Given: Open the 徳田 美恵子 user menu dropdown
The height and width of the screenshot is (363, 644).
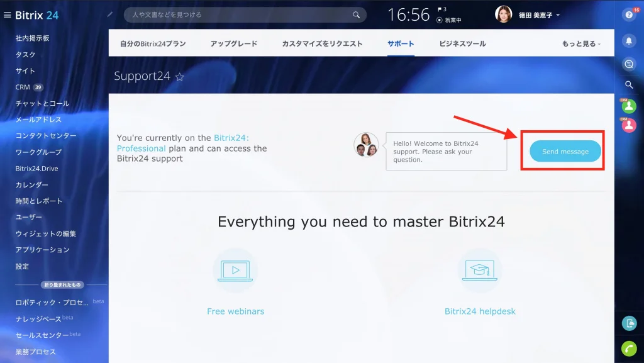Looking at the screenshot, I should [539, 15].
